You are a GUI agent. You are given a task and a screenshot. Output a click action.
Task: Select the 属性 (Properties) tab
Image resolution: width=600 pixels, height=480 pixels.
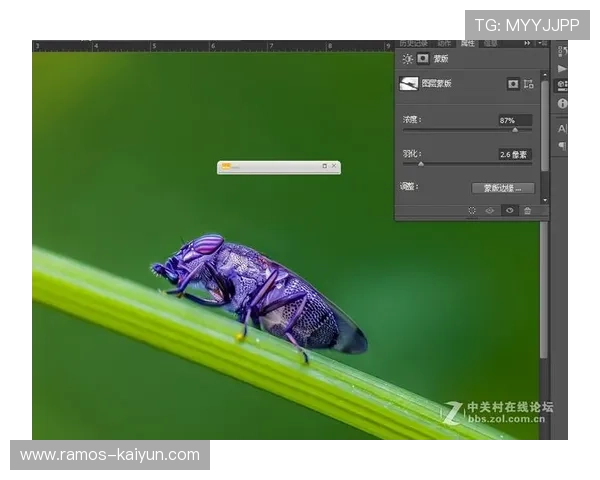point(467,44)
